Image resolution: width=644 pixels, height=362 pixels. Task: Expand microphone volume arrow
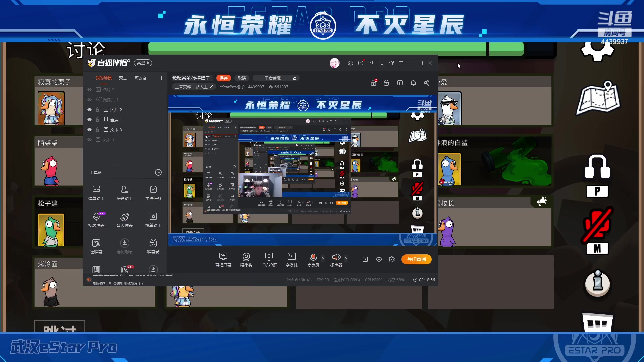click(x=323, y=258)
